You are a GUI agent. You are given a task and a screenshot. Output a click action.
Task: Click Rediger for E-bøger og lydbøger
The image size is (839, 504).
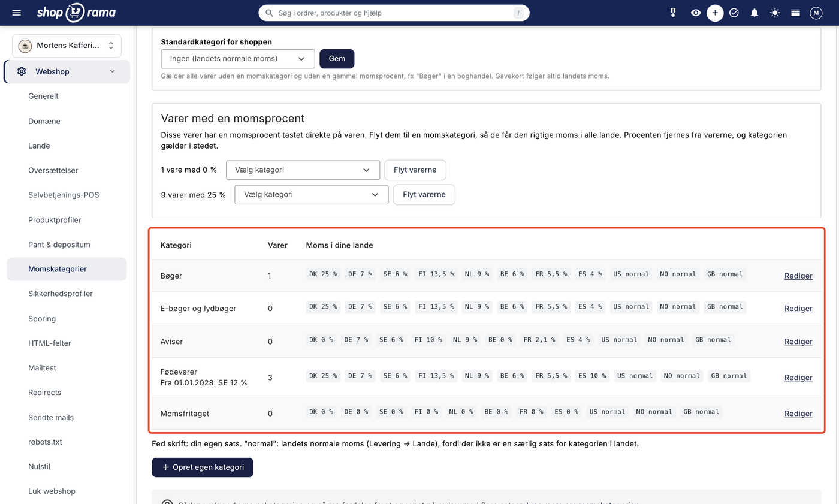point(798,308)
